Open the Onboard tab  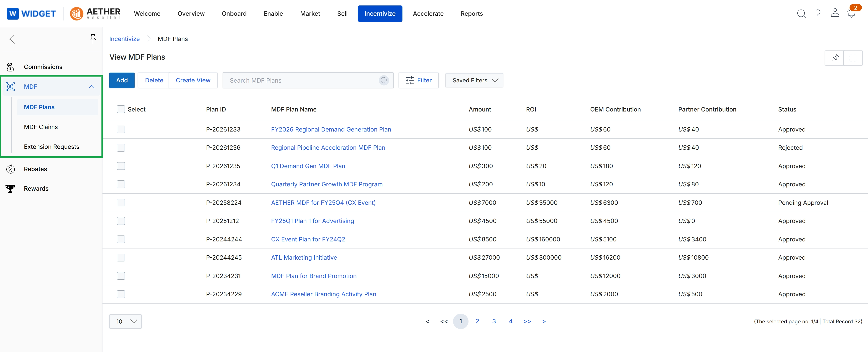pyautogui.click(x=234, y=13)
